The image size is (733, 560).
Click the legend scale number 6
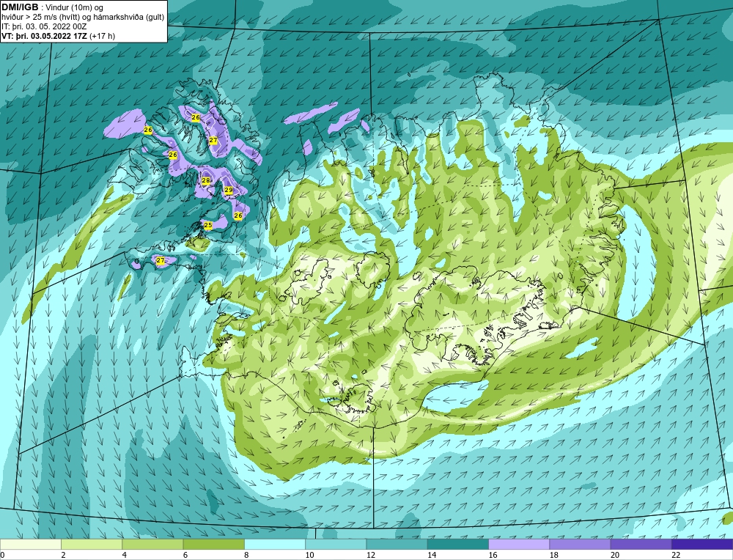185,556
